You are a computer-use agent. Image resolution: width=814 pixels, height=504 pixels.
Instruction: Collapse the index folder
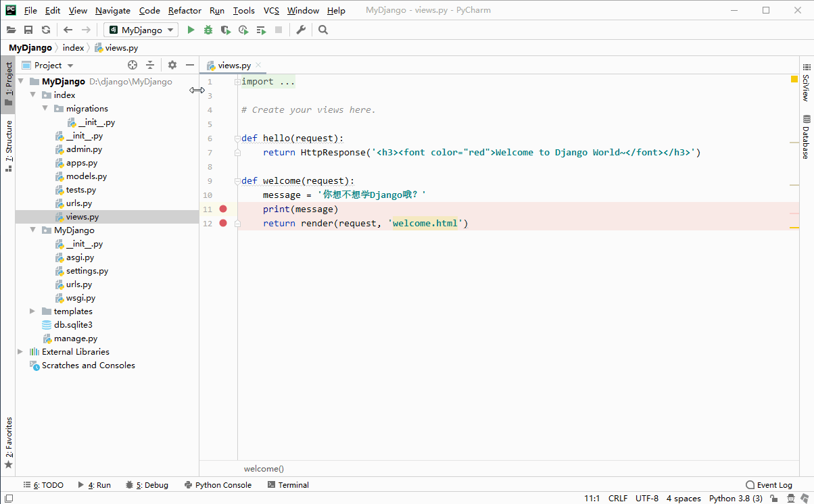click(x=32, y=95)
